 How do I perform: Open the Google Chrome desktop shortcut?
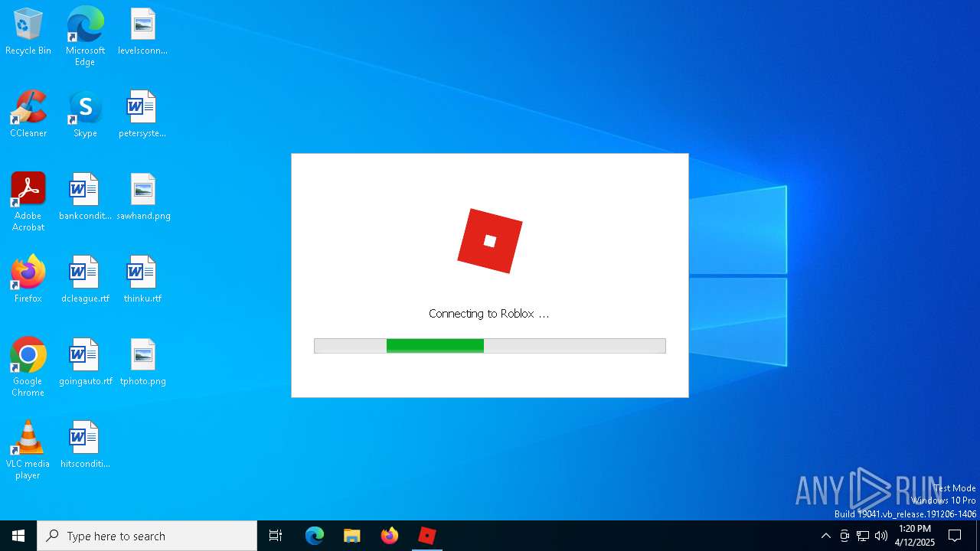(28, 367)
